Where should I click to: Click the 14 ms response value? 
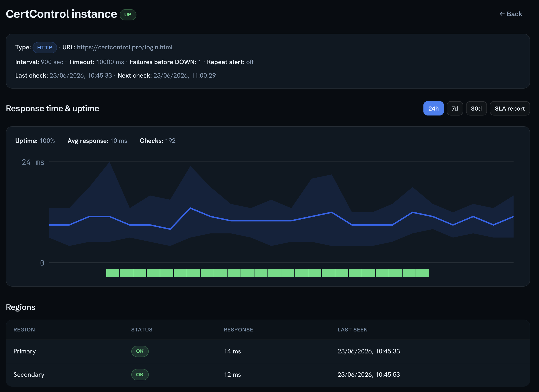tap(232, 351)
